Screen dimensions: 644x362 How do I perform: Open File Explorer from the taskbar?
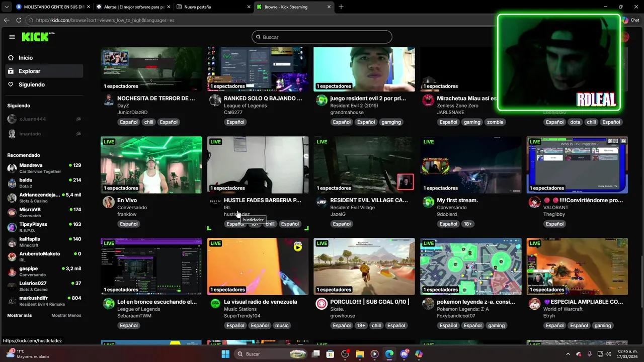coord(360,354)
